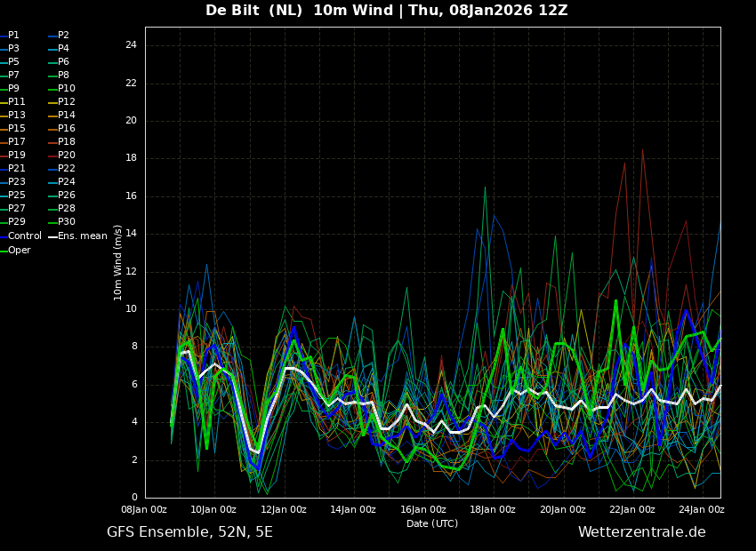
Task: Click the Ens. mean legend label
Action: pos(82,236)
